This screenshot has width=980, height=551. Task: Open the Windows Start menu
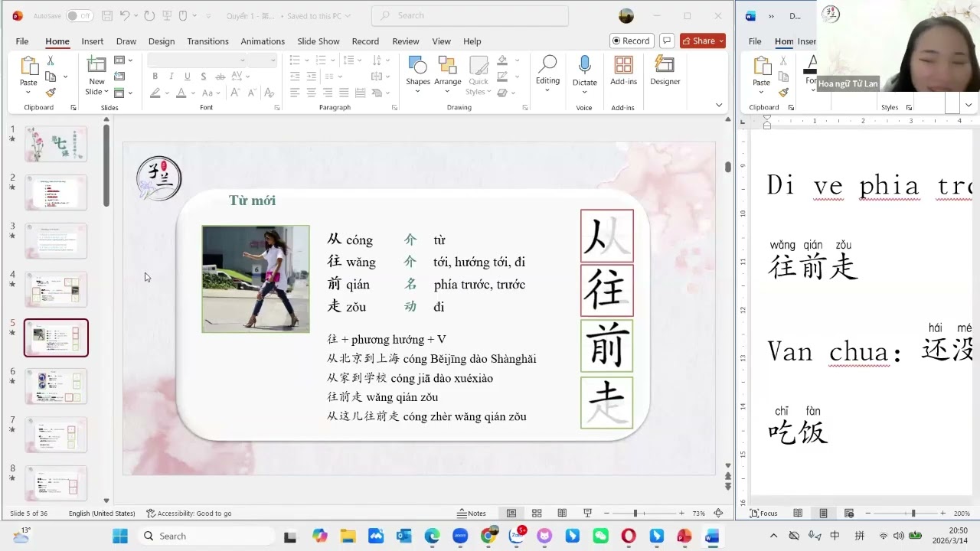(120, 536)
